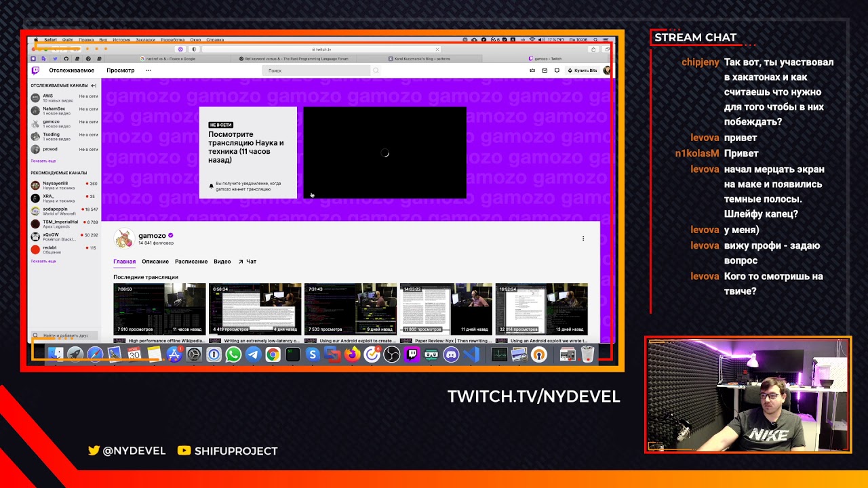This screenshot has height=488, width=868.
Task: Launch Firefox from the Dock
Action: (352, 354)
